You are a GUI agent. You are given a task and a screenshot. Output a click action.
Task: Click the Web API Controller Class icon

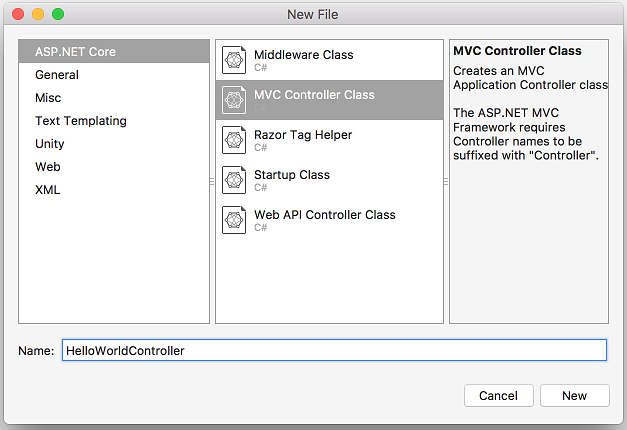point(234,220)
